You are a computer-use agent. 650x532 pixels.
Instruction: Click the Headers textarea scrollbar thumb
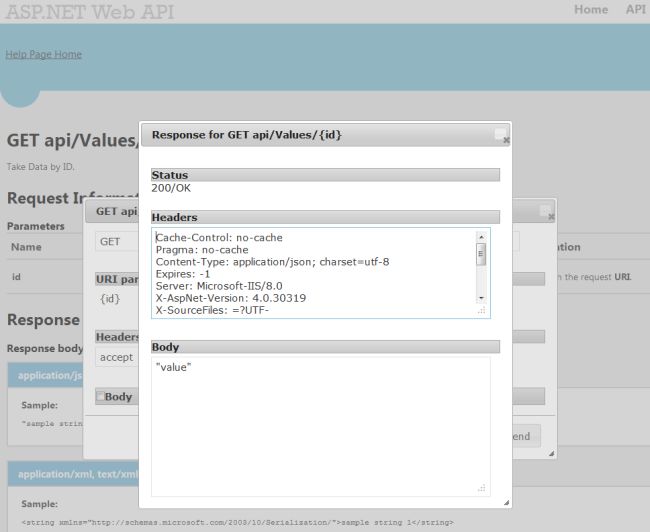tap(481, 254)
